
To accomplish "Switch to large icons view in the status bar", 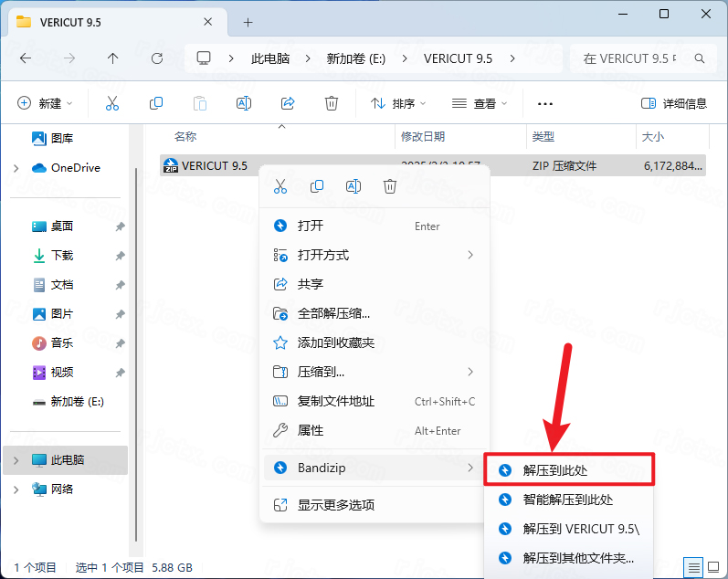I will click(713, 567).
